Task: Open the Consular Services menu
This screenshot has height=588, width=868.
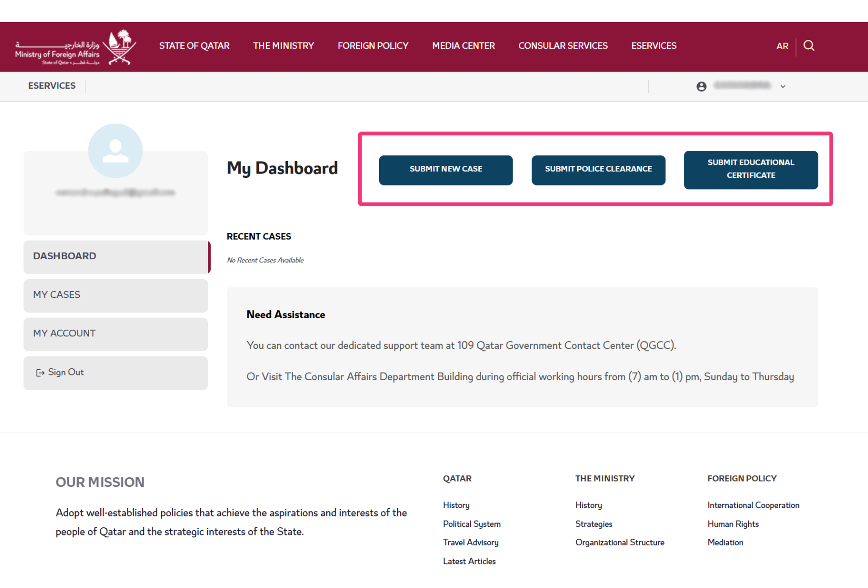Action: pyautogui.click(x=563, y=46)
